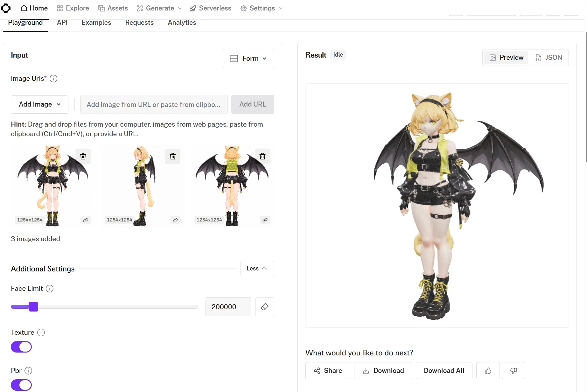The image size is (587, 392).
Task: Copy link of the side-view image
Action: [175, 220]
